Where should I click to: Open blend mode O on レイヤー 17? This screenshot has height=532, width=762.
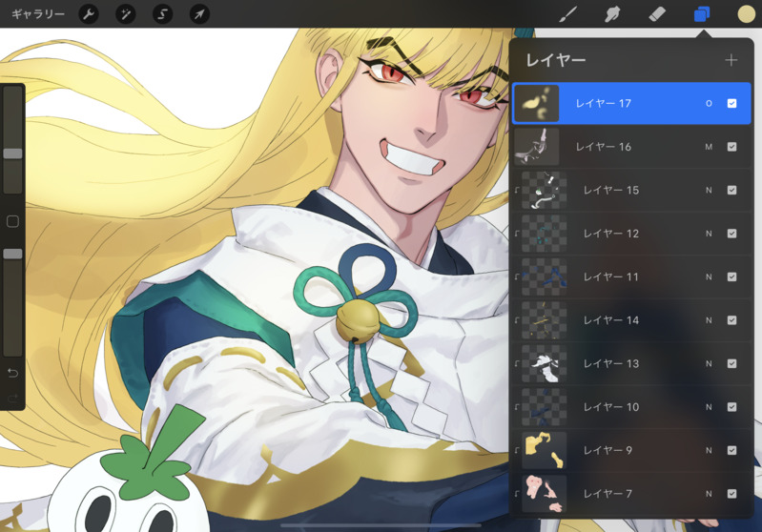(709, 104)
